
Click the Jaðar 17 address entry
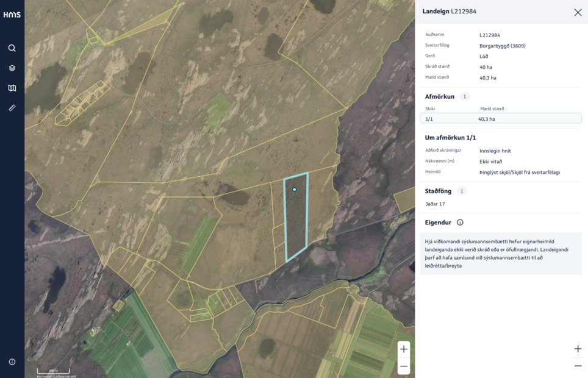(435, 204)
